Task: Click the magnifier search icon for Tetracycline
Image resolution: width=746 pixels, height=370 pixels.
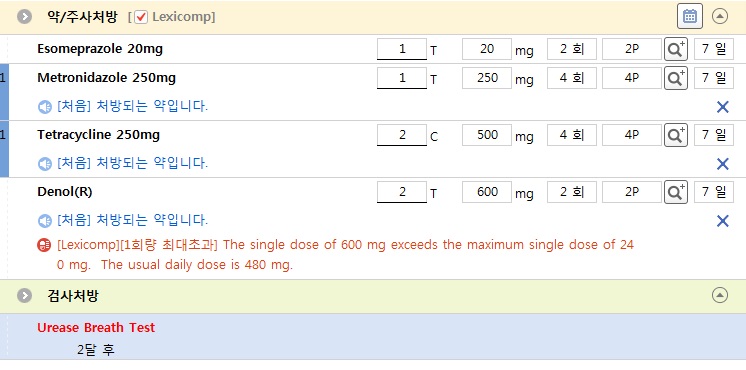Action: pyautogui.click(x=676, y=135)
